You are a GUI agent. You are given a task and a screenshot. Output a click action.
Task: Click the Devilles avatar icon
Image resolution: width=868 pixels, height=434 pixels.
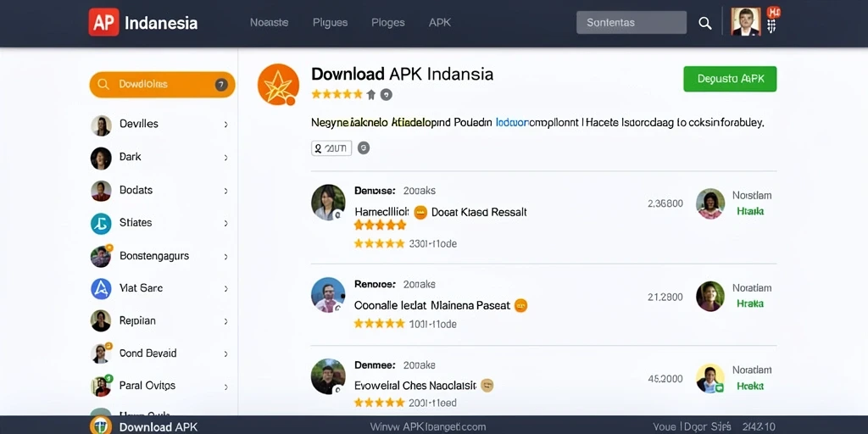[102, 125]
